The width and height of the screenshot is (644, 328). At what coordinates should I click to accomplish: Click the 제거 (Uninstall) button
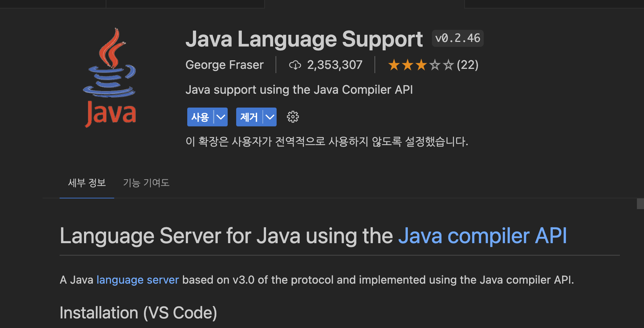(249, 117)
